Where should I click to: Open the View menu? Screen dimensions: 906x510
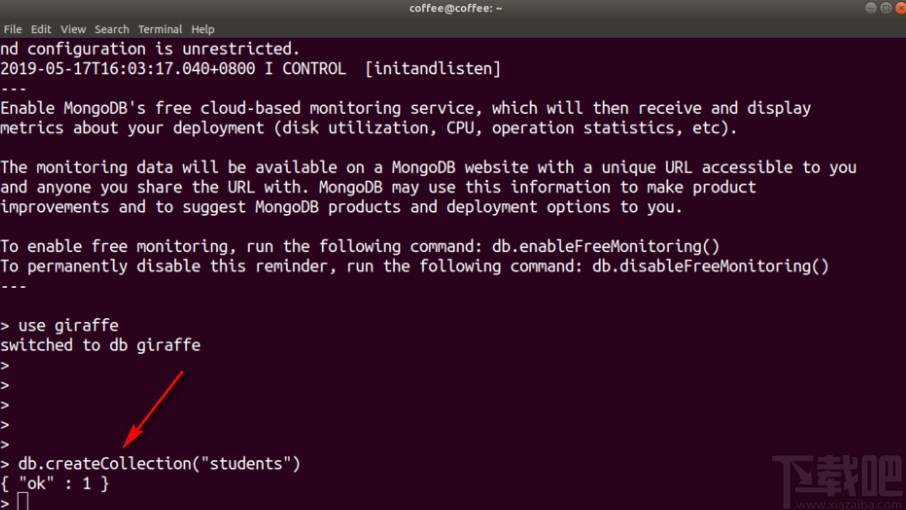tap(73, 29)
